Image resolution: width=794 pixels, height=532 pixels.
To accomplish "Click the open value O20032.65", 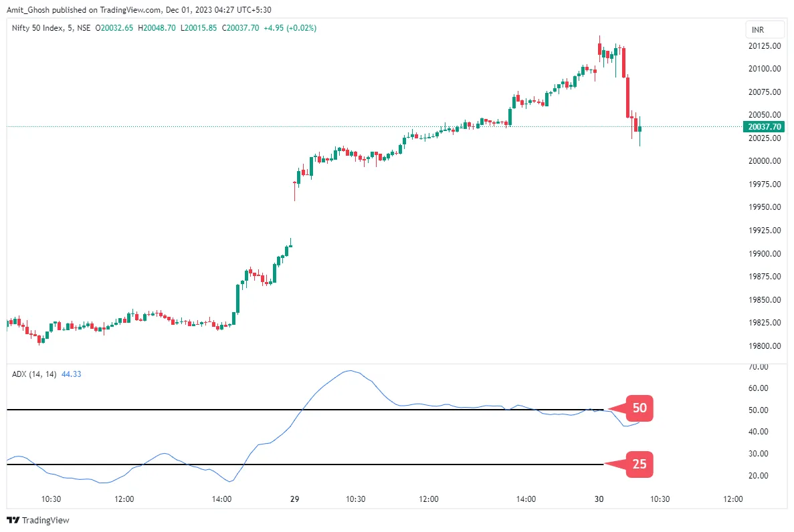I will pos(115,28).
